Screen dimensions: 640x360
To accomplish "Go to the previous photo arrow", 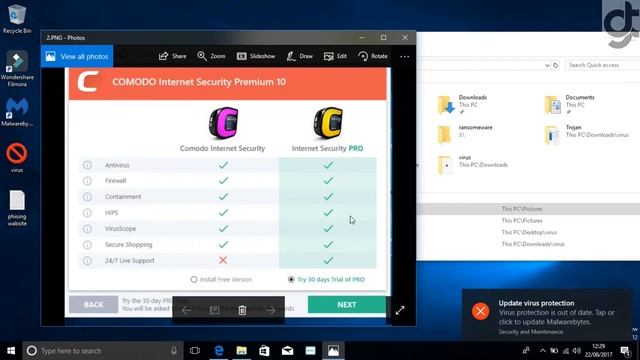I will 186,310.
